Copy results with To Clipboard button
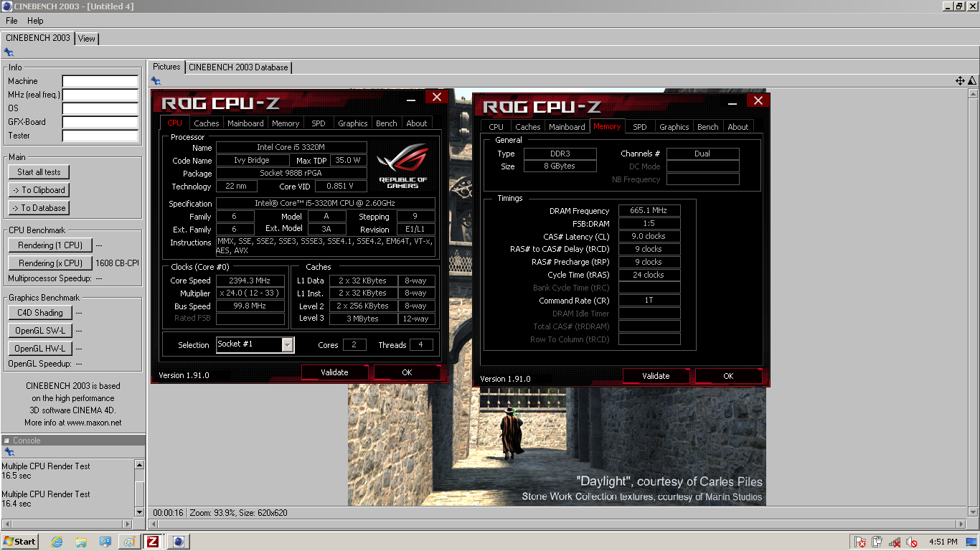 (x=39, y=190)
